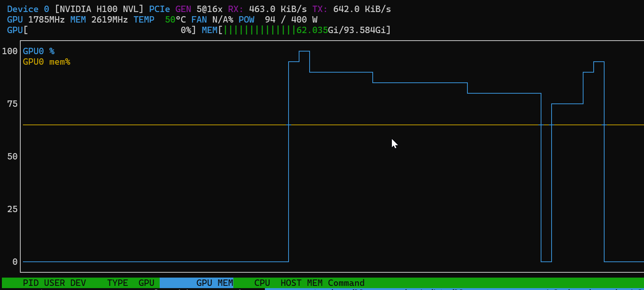The image size is (644, 290).
Task: Click the GPU utilization '0%]' value
Action: (x=188, y=30)
